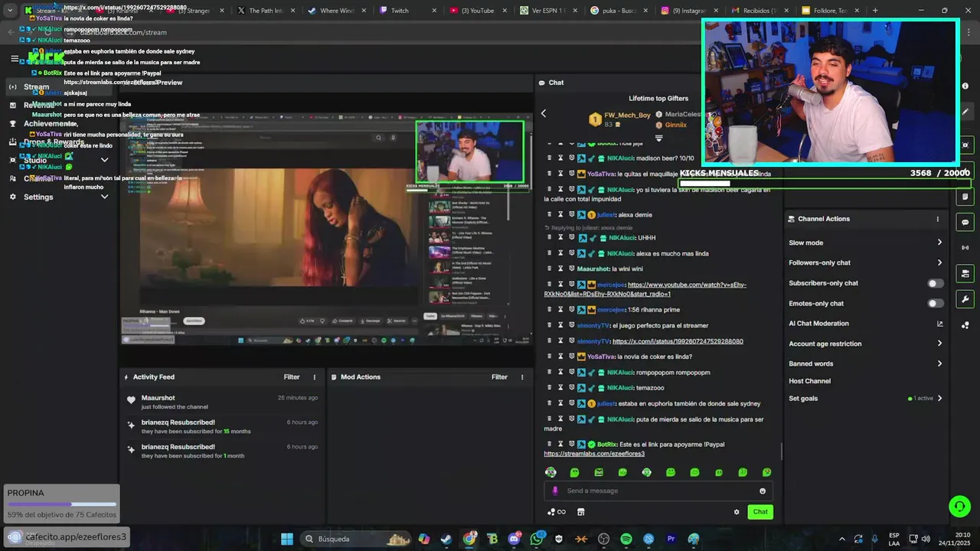Click the wrench tools icon in right toolbar
Viewport: 980px width, 551px height.
click(x=965, y=299)
